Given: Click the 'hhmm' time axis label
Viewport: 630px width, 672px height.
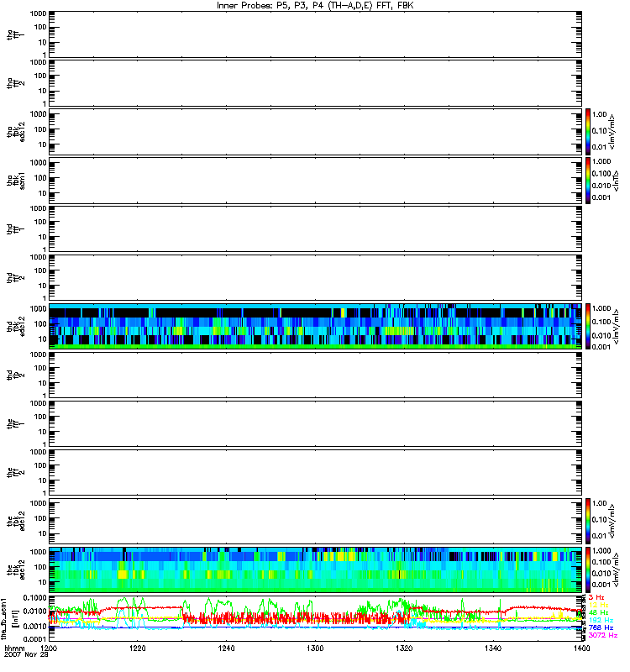Looking at the screenshot, I should pos(13,650).
